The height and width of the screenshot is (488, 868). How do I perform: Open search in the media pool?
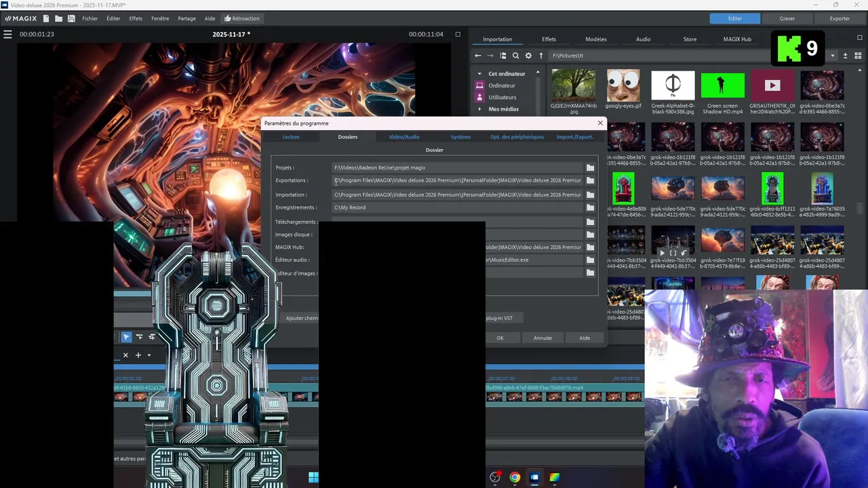(515, 56)
